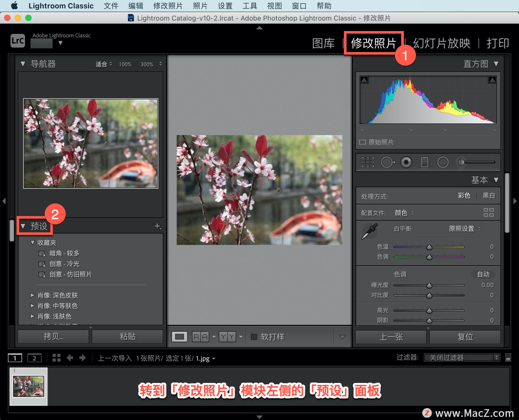The image size is (519, 420).
Task: Click the Lrc identity plate logo
Action: point(18,41)
